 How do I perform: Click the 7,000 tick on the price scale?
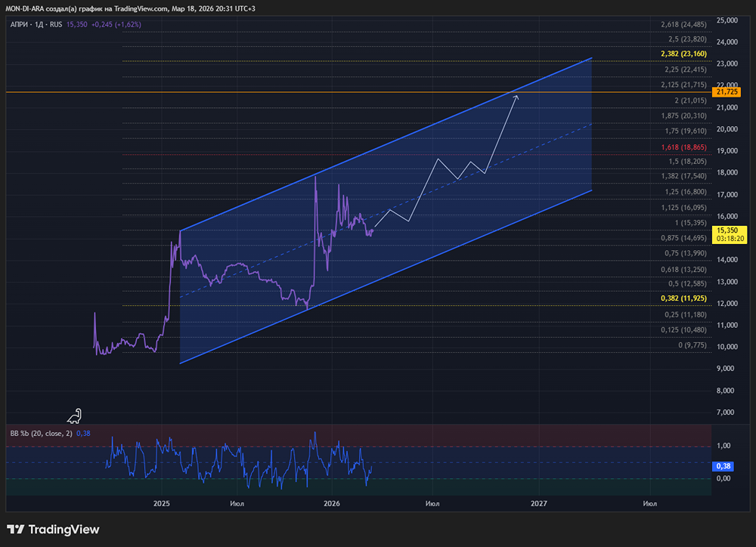726,413
